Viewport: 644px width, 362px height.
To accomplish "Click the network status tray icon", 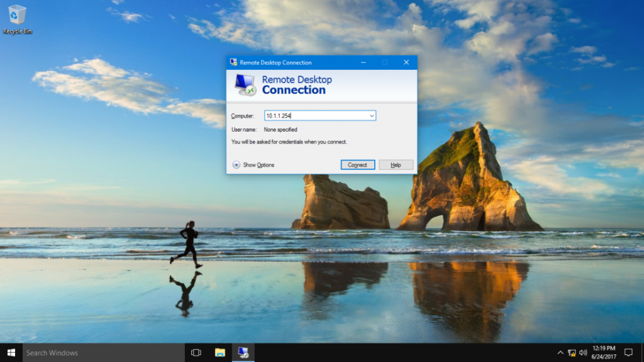I will point(572,353).
